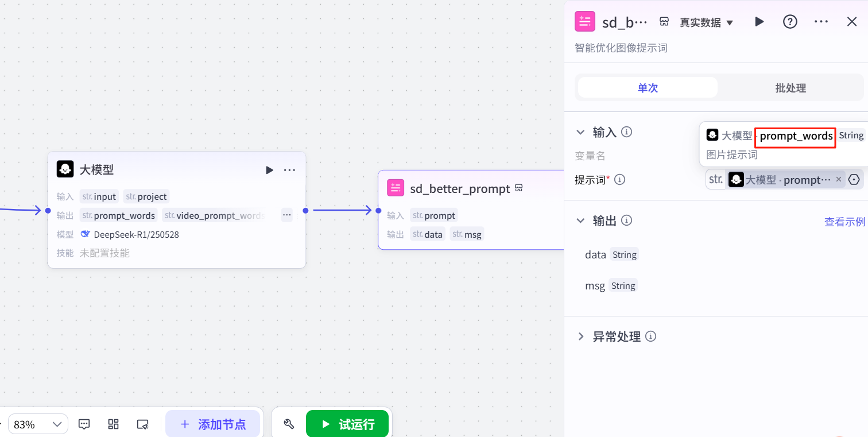868x437 pixels.
Task: Click the project variable tag on 大模型 node
Action: (146, 196)
